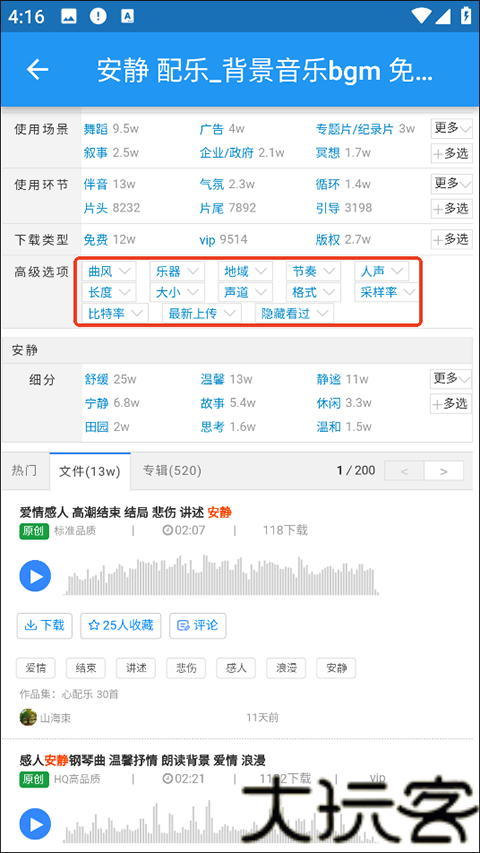Switch to the 热门 tab
Image resolution: width=480 pixels, height=853 pixels.
(24, 471)
